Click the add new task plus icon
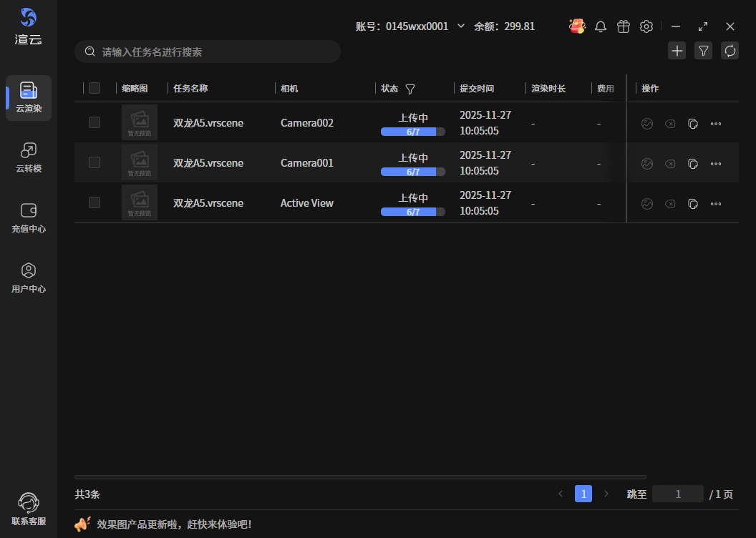 [677, 51]
